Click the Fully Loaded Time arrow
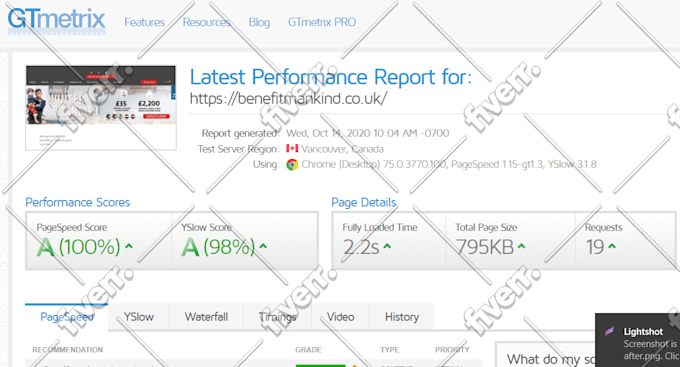Image resolution: width=680 pixels, height=367 pixels. [x=387, y=246]
